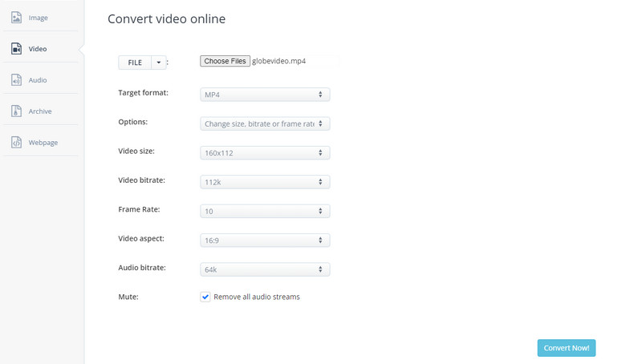Uncheck Remove all audio streams checkbox
The width and height of the screenshot is (642, 364).
pos(205,297)
